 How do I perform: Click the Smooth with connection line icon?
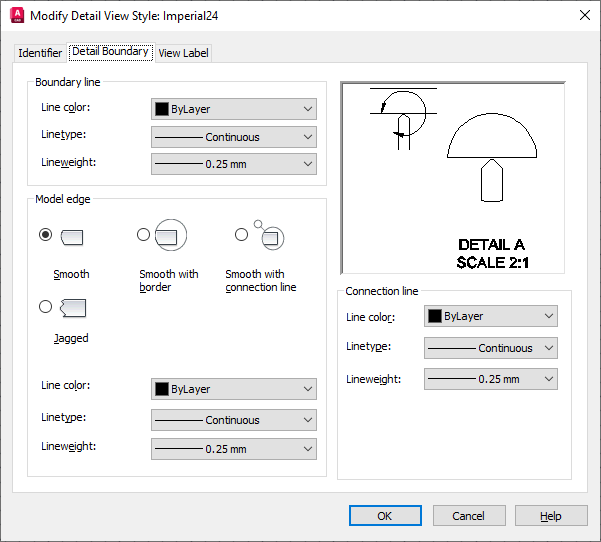269,235
